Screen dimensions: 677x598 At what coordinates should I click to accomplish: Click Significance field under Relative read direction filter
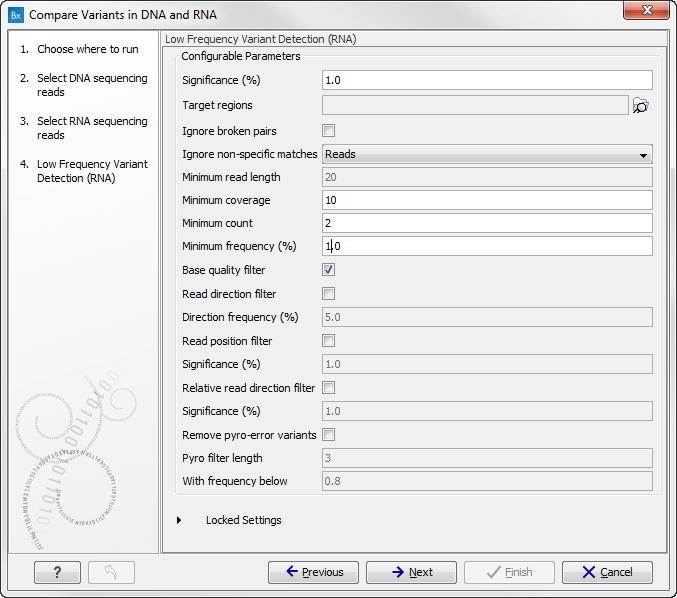pyautogui.click(x=487, y=411)
